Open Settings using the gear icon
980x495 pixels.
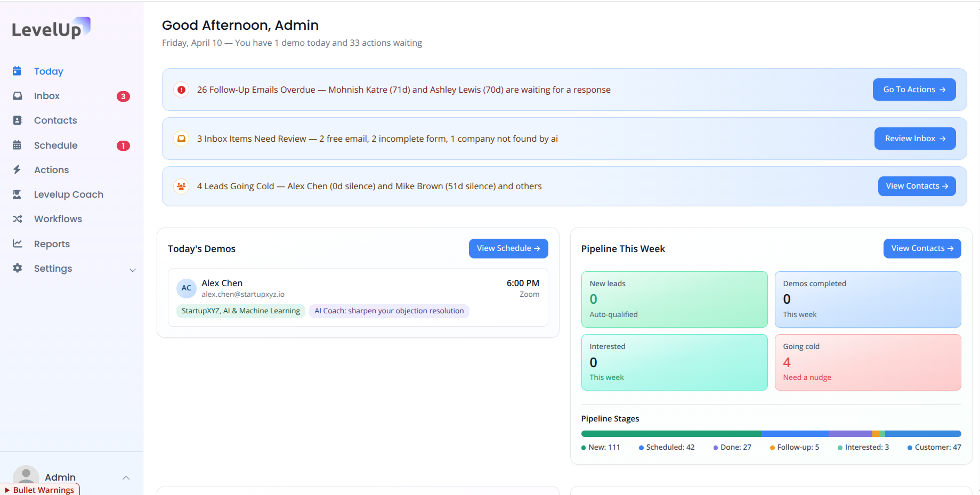coord(18,268)
